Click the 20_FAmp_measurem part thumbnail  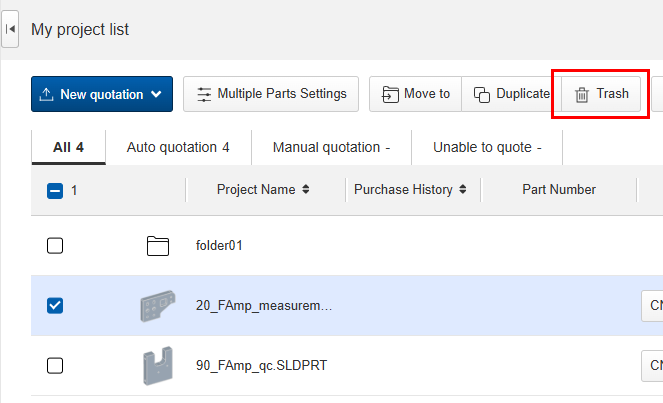[x=157, y=306]
